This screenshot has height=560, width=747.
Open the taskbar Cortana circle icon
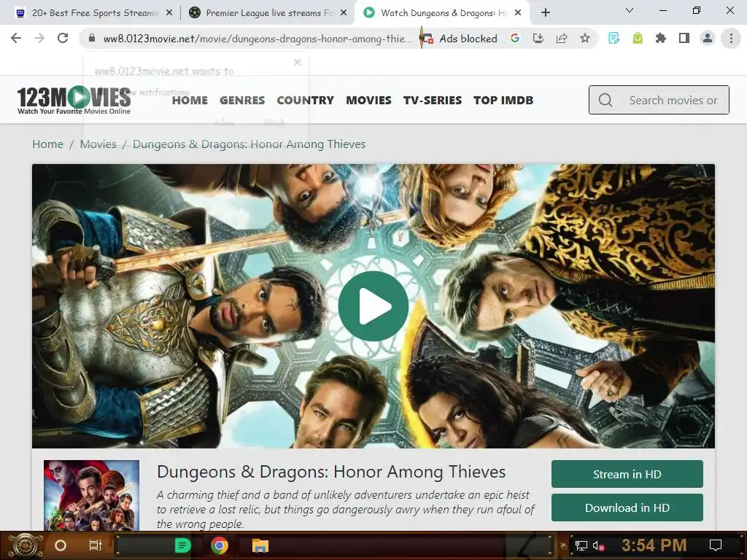point(61,545)
